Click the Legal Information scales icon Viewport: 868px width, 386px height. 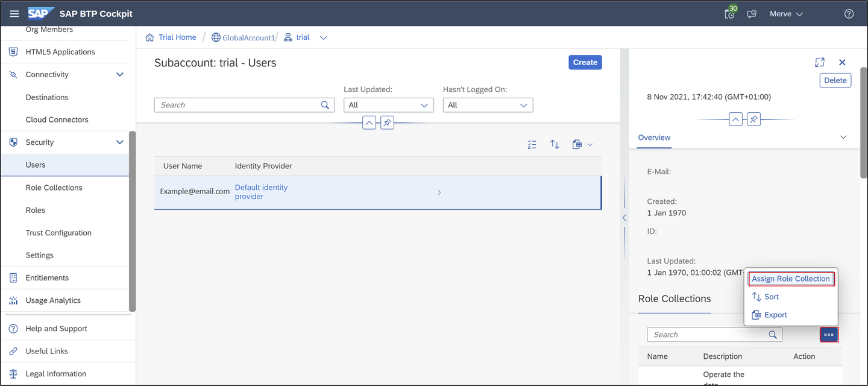tap(13, 374)
